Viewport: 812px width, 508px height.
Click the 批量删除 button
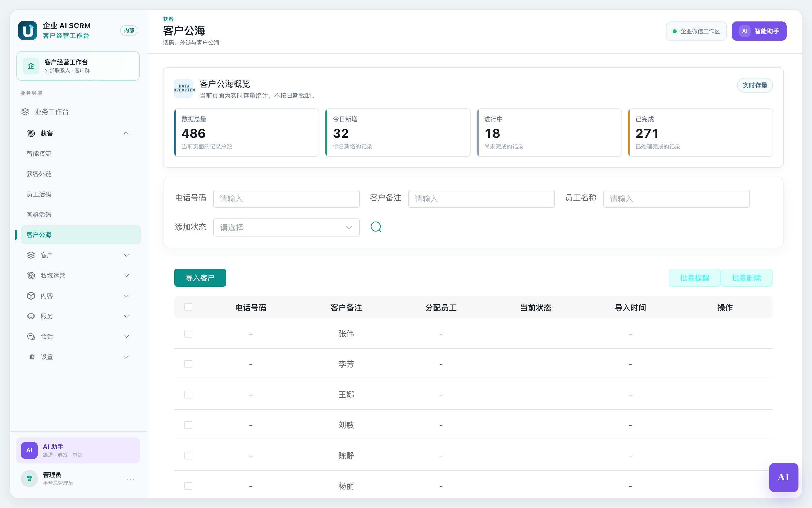[x=746, y=278]
